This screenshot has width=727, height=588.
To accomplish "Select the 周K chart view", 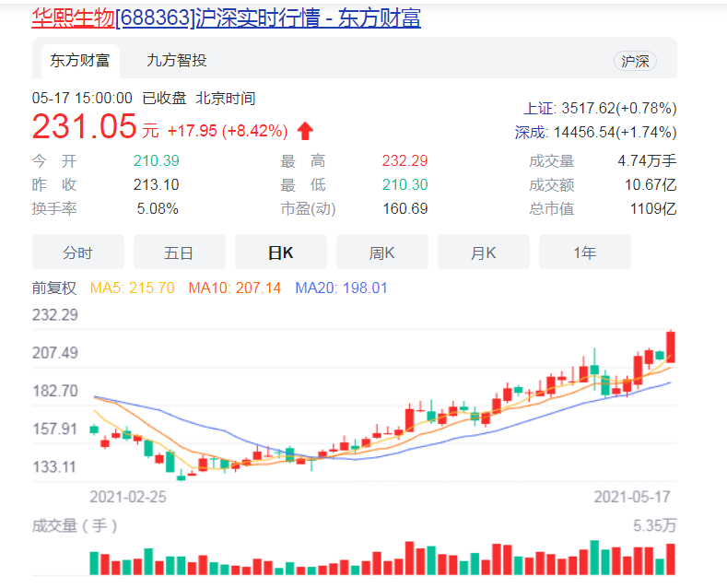I will (382, 252).
